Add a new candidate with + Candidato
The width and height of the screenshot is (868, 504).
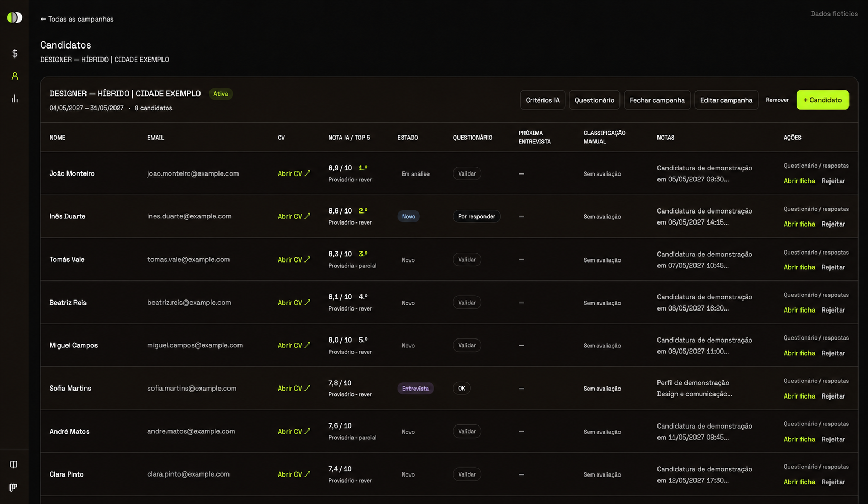point(823,100)
